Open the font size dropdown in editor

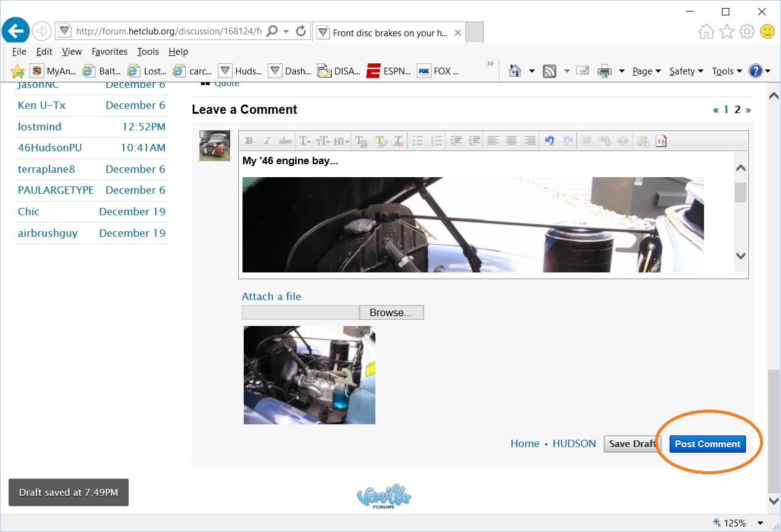click(323, 141)
